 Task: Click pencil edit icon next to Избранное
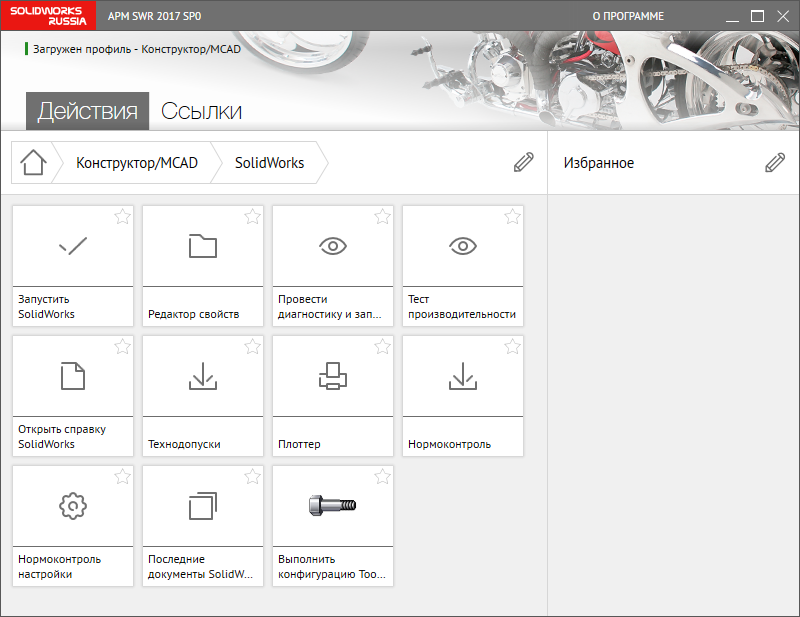pos(775,163)
